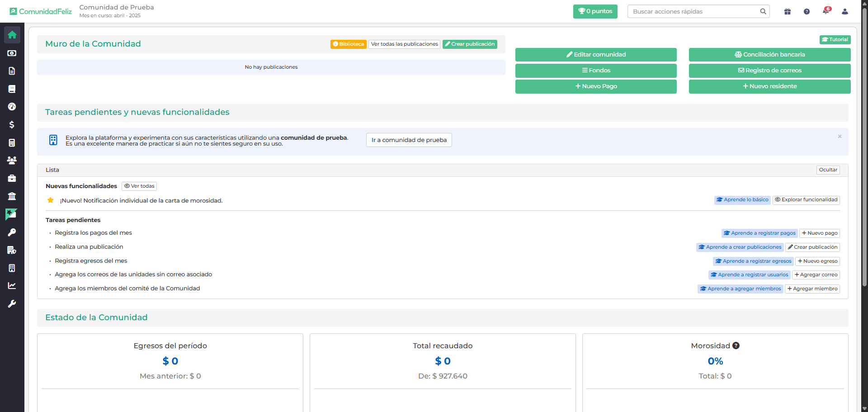Click the page vertical scrollbar
Viewport: 868px width, 412px height.
(x=864, y=147)
